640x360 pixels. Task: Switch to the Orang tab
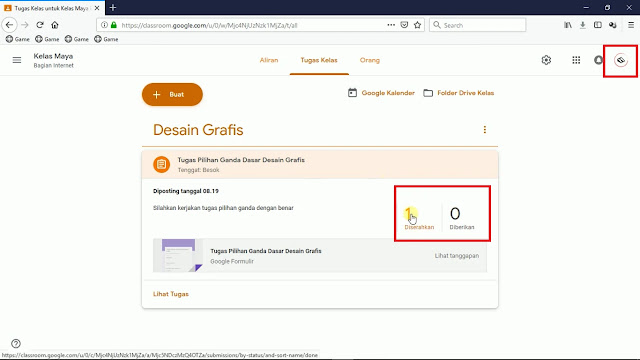pos(370,60)
